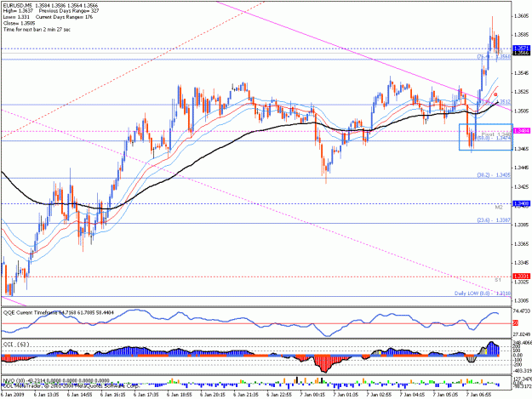This screenshot has height=399, width=532.
Task: Click the '(23.6) - 1.3387' Fibonacci label
Action: click(494, 220)
